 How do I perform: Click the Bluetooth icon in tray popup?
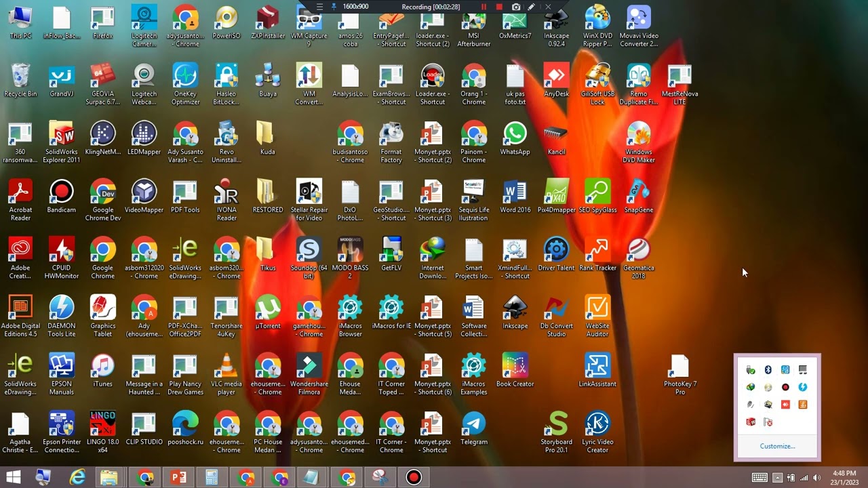pos(768,370)
